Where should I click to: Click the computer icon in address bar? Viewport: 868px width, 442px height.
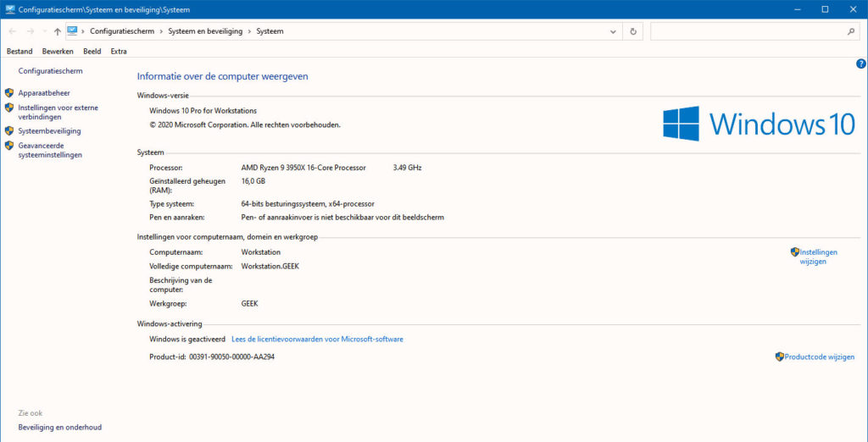point(72,31)
